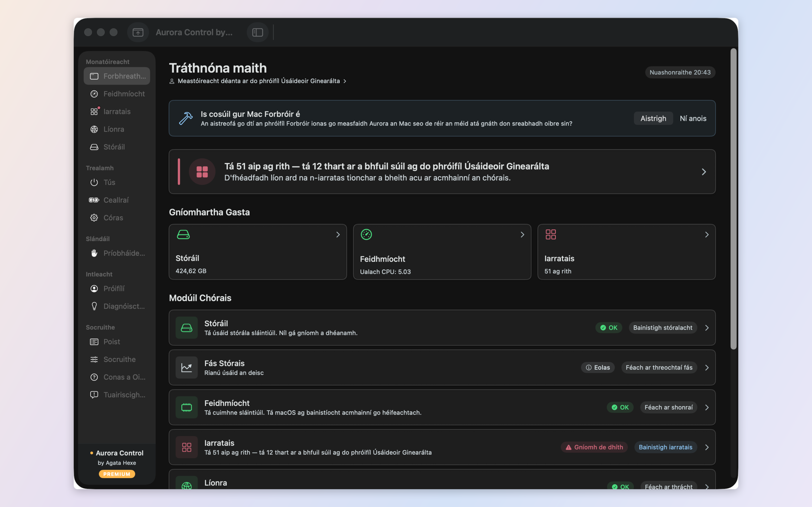The image size is (812, 507).
Task: Click the hammer icon in developer banner
Action: (186, 119)
